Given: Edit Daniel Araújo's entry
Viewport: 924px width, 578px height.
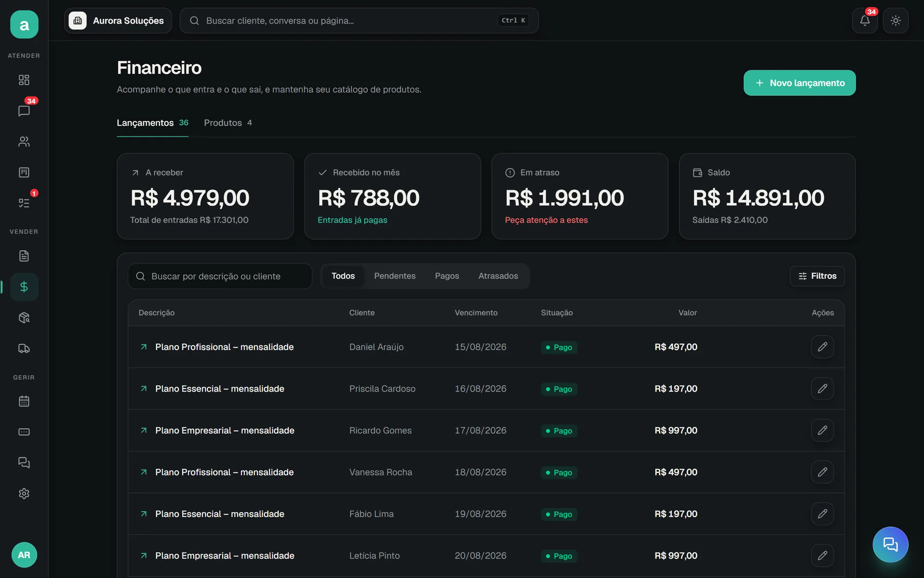Looking at the screenshot, I should (x=822, y=347).
